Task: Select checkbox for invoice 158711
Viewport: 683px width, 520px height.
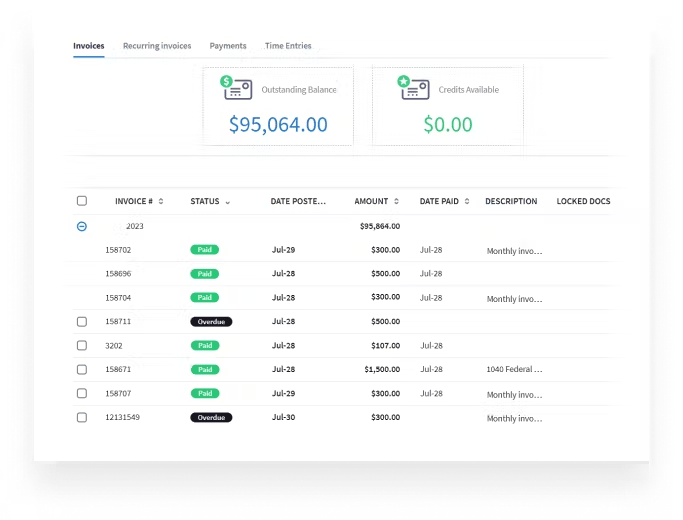Action: coord(82,322)
